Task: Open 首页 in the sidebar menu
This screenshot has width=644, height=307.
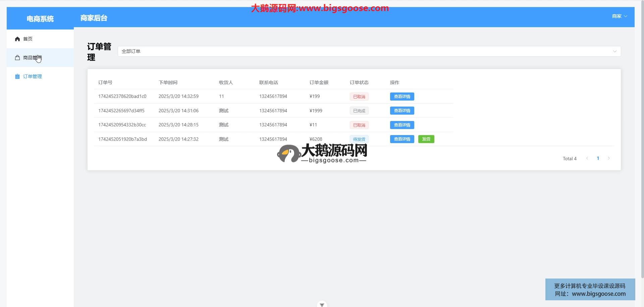Action: click(x=28, y=39)
